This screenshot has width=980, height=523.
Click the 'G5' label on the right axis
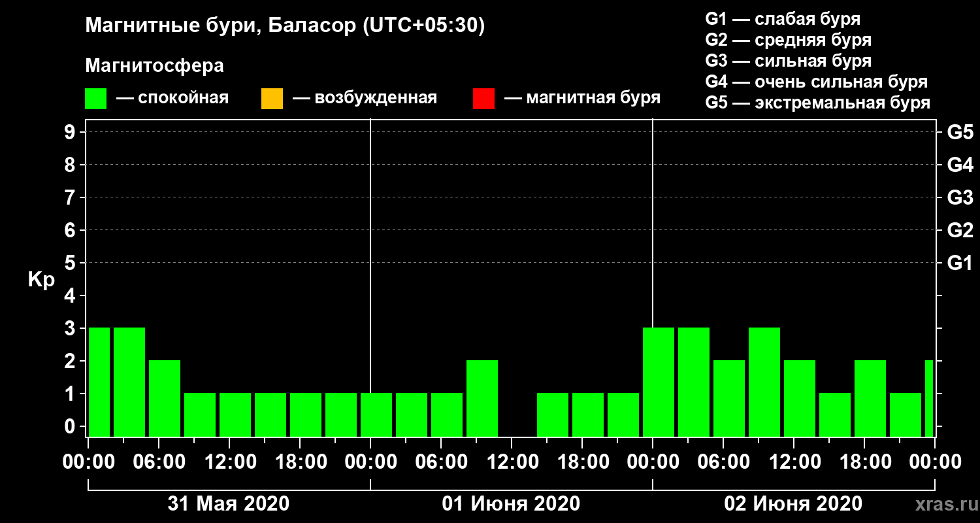960,133
